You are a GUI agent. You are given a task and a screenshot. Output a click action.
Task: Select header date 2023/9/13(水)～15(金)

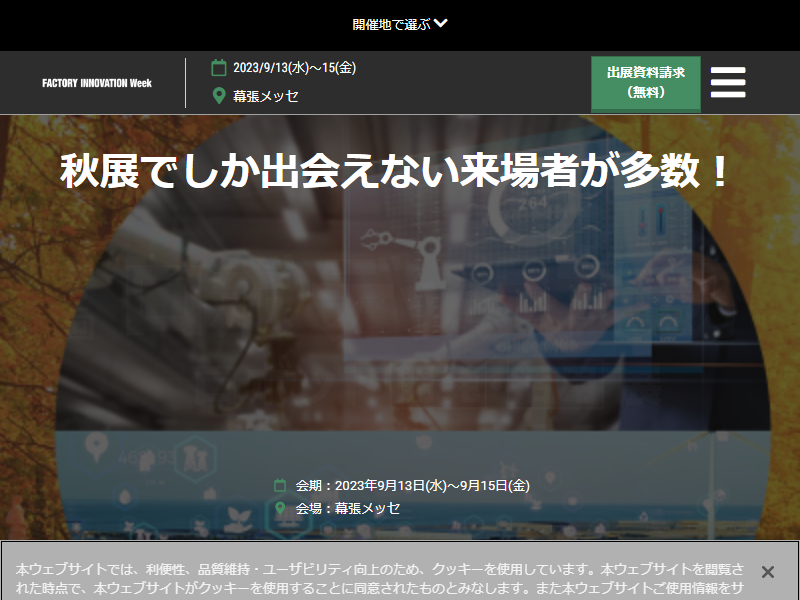click(294, 68)
